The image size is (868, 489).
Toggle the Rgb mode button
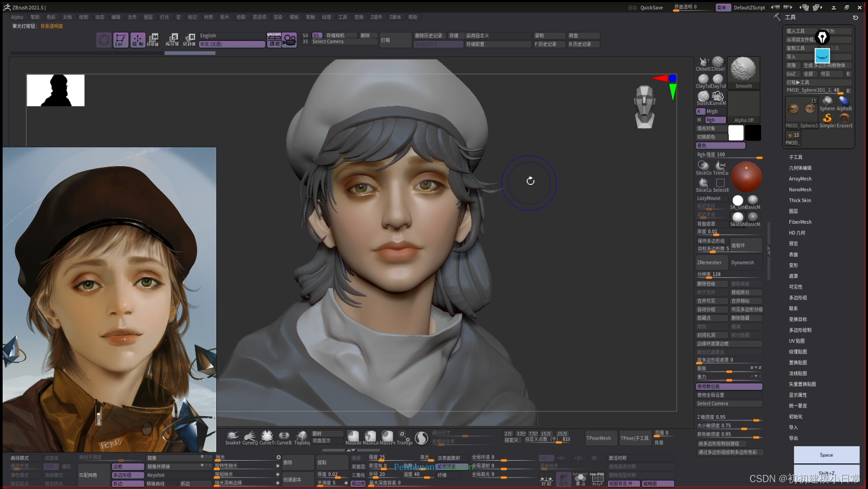point(715,120)
